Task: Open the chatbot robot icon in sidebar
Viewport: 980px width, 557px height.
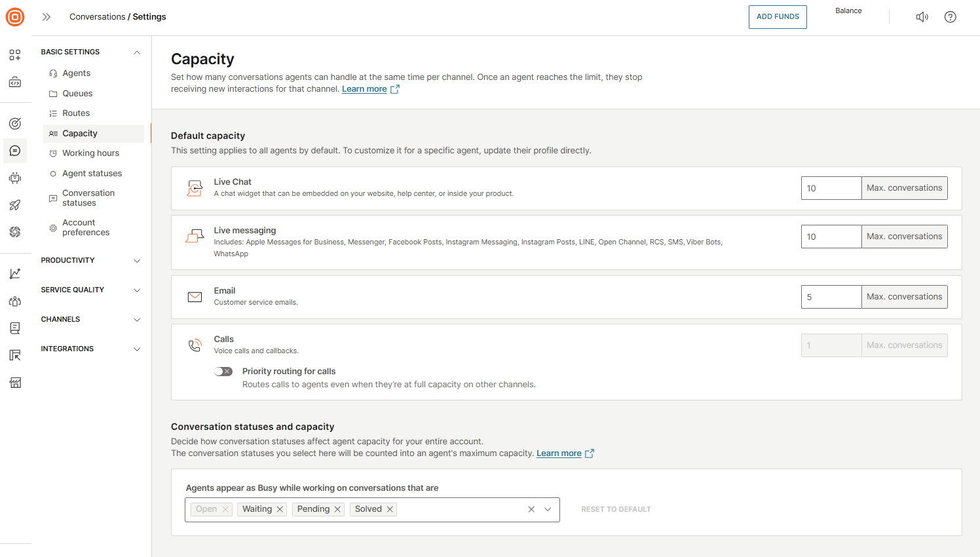Action: [x=15, y=178]
